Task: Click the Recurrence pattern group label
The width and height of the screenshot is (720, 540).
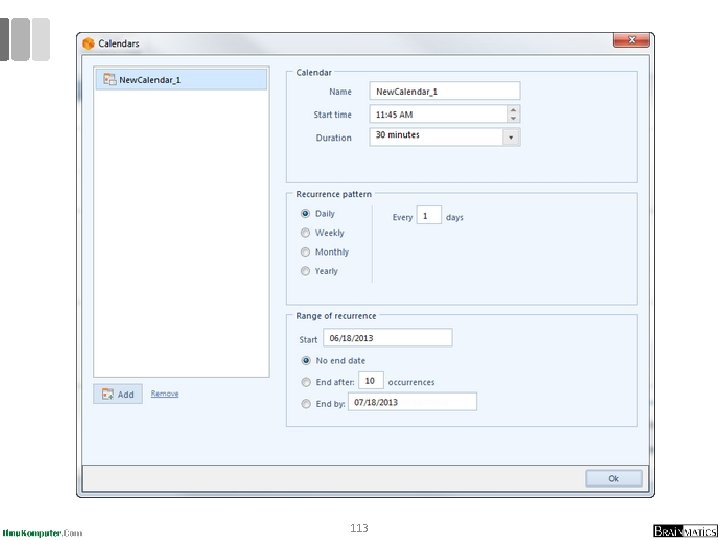Action: (x=334, y=194)
